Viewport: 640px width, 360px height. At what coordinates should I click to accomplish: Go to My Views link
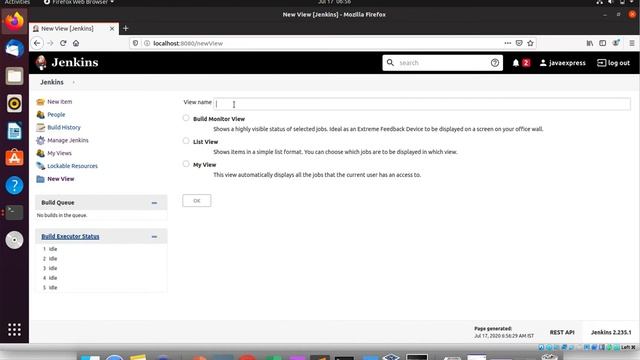(x=59, y=153)
